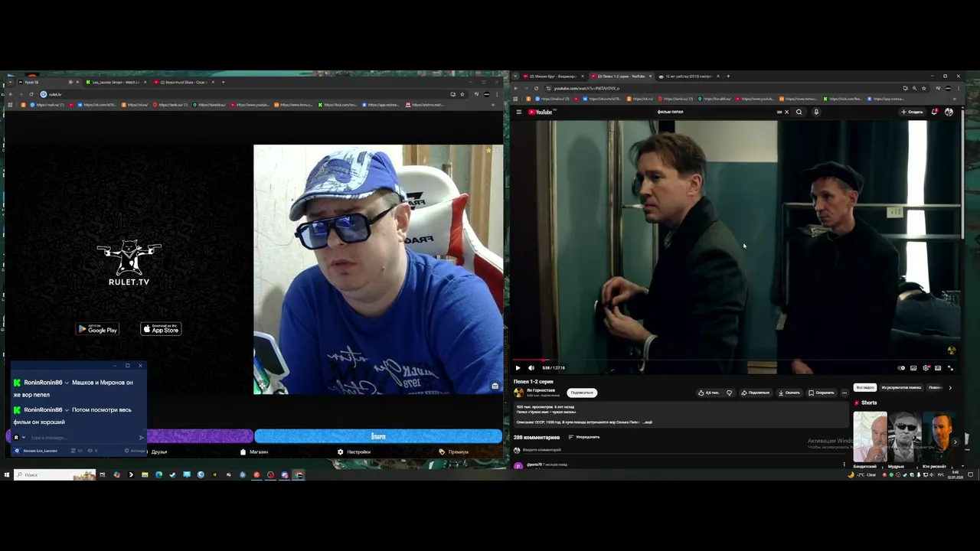Open the sunglasses man Shorts thumbnail
The height and width of the screenshot is (551, 980).
point(905,436)
